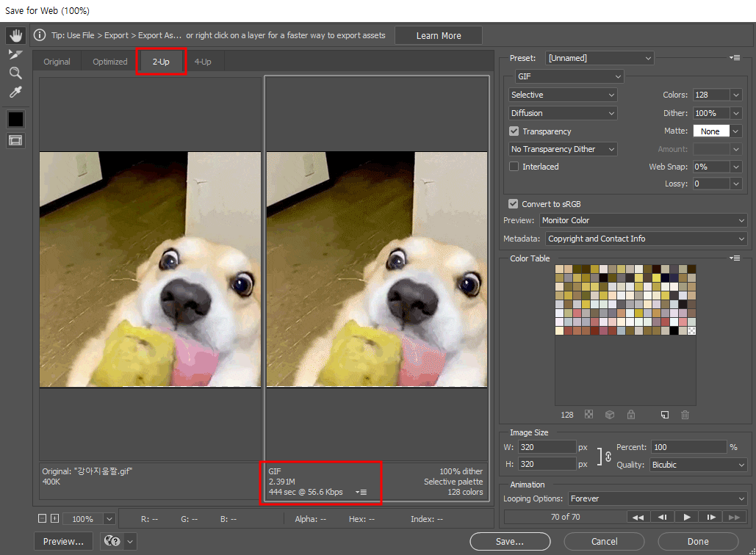Image resolution: width=756 pixels, height=555 pixels.
Task: Select the Zoom tool
Action: click(x=15, y=73)
